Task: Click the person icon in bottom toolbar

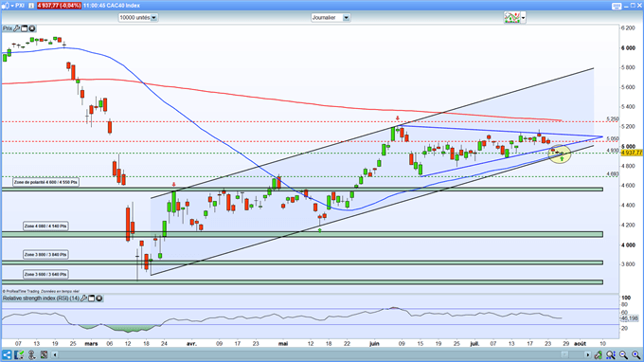Action: click(x=31, y=354)
